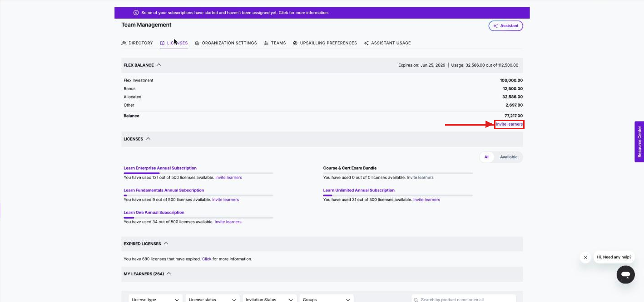Click the Learn Enterprise usage progress bar
This screenshot has height=302, width=644.
pyautogui.click(x=198, y=173)
